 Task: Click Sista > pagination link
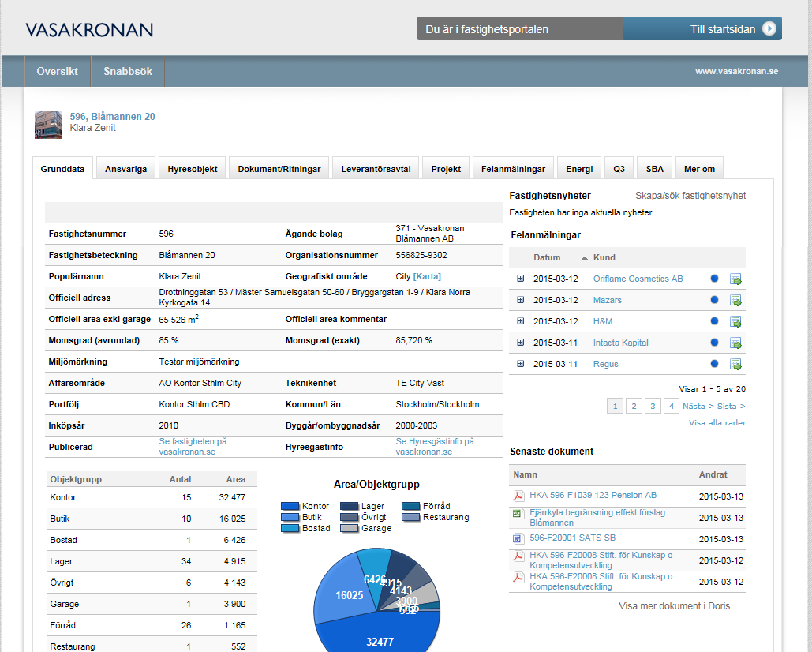pos(732,406)
